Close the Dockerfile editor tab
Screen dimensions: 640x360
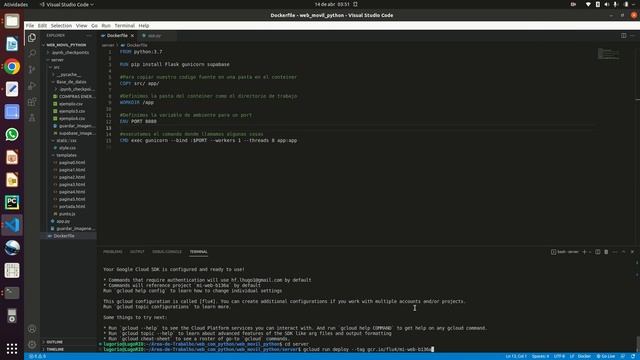(x=132, y=36)
